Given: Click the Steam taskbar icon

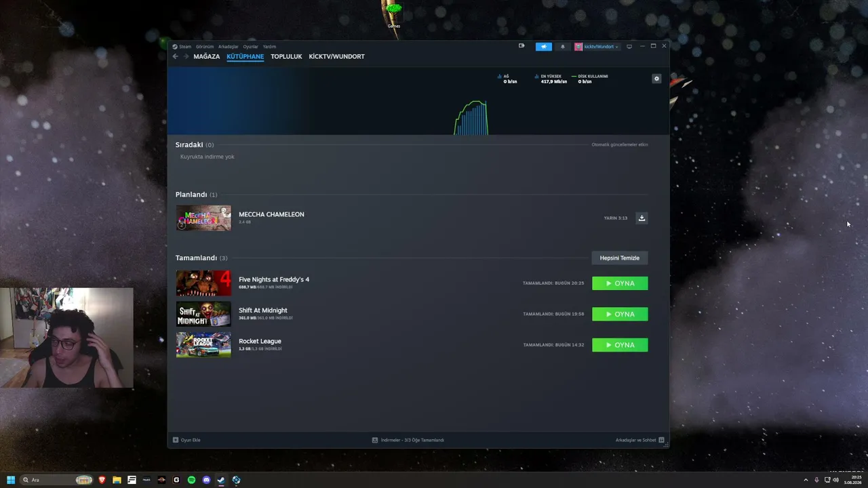Looking at the screenshot, I should pyautogui.click(x=221, y=480).
